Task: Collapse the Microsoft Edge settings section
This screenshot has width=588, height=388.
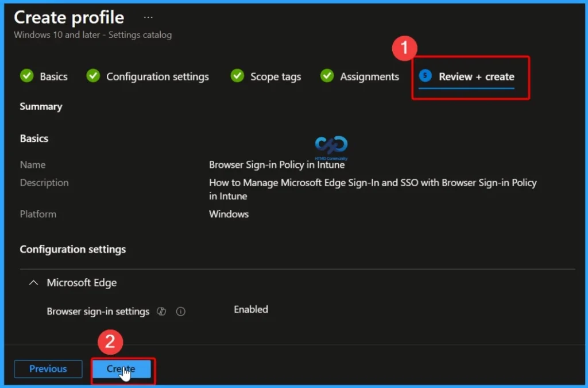Action: [33, 282]
